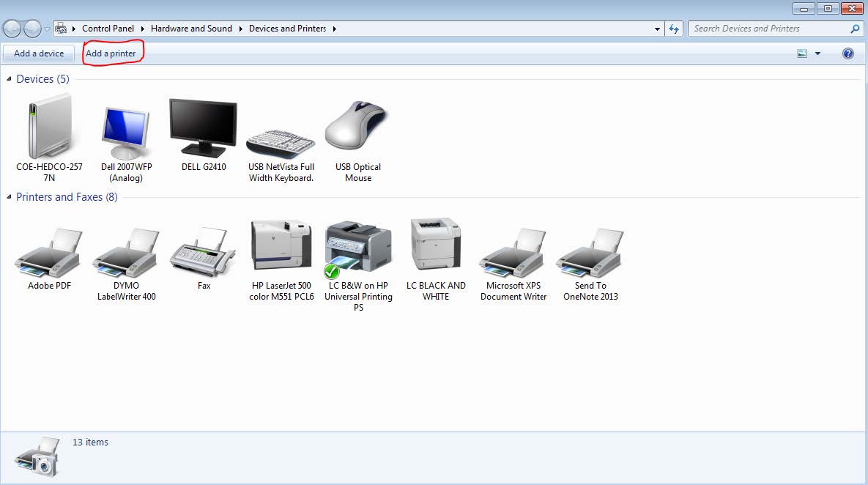Screen dimensions: 868x485
Task: Open the Dell 2007WFP monitor device
Action: [x=125, y=125]
